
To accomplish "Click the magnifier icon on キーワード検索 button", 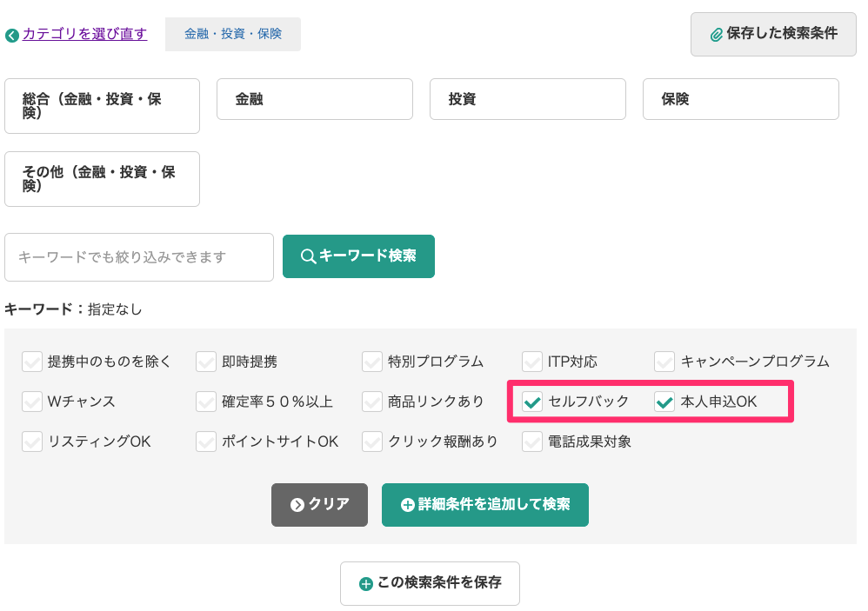I will tap(308, 256).
